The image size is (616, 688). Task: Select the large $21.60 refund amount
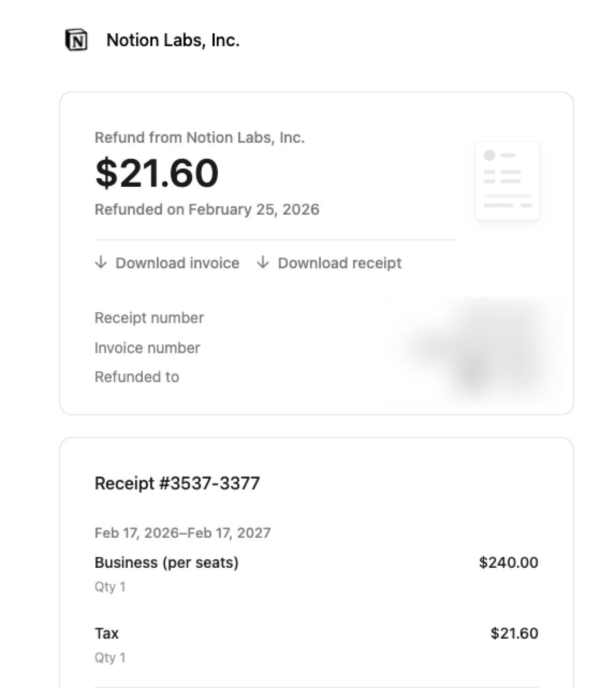(157, 173)
